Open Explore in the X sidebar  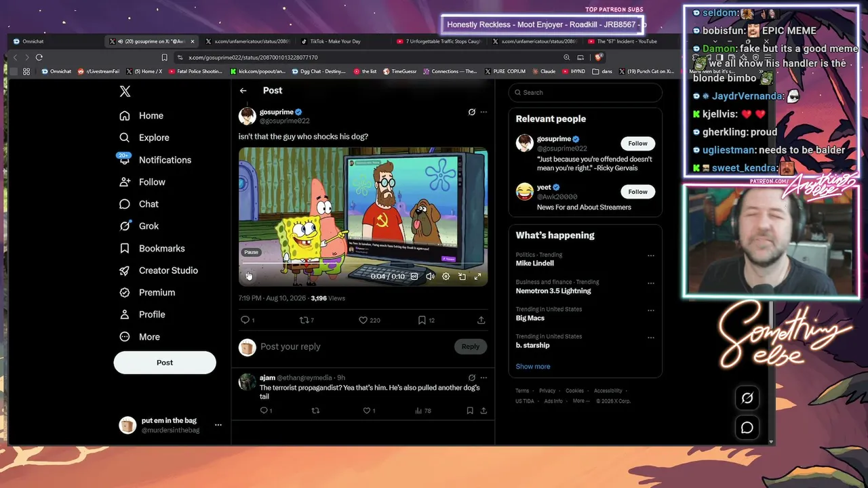point(144,138)
